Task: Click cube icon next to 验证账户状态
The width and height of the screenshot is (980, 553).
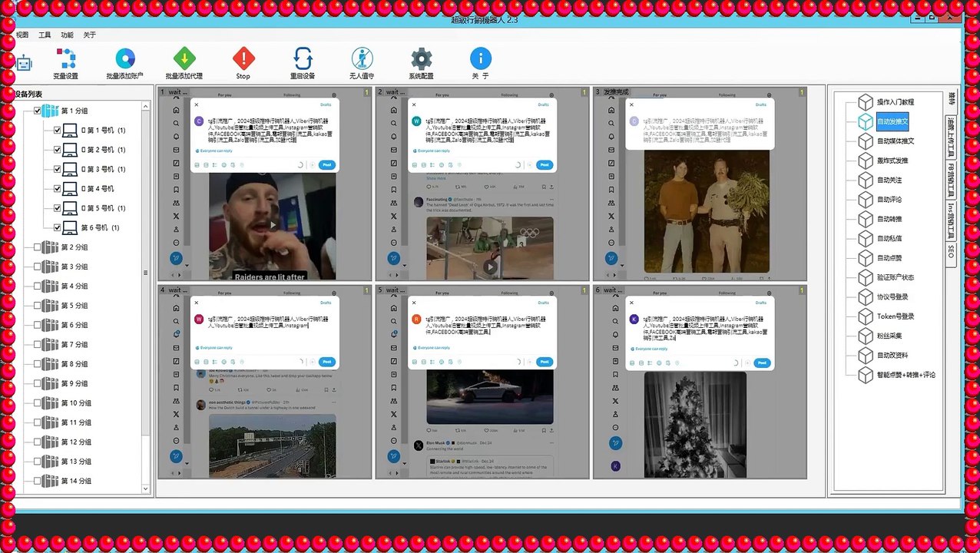Action: (866, 277)
